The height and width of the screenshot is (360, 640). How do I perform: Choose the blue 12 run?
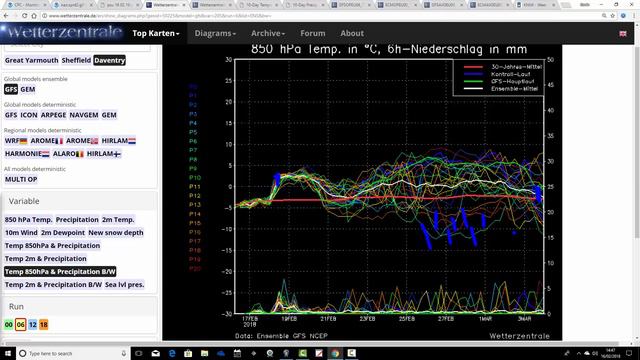(32, 325)
